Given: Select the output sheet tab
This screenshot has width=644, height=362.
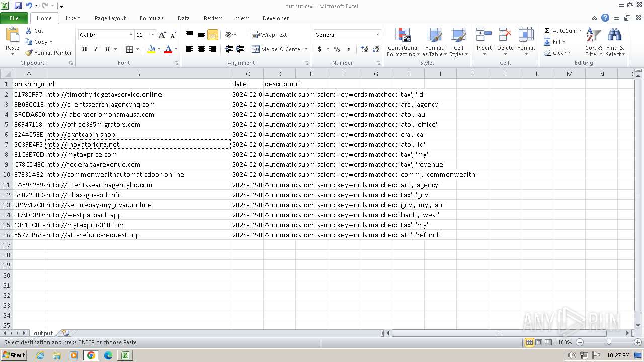Looking at the screenshot, I should (x=43, y=333).
